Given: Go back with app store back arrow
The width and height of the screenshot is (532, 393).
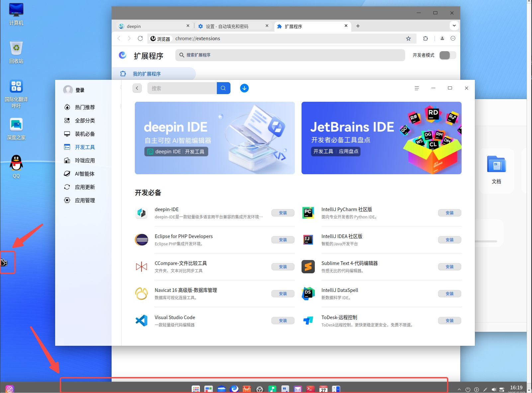Looking at the screenshot, I should tap(137, 88).
